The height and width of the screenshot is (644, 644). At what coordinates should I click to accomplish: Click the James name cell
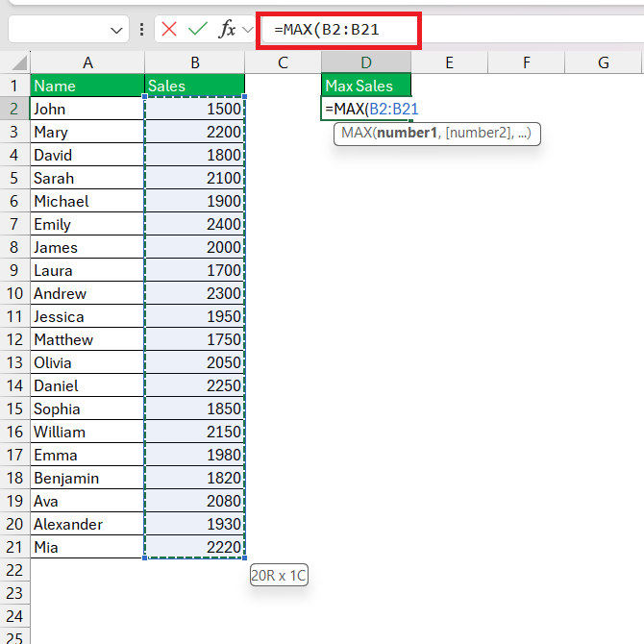point(87,247)
